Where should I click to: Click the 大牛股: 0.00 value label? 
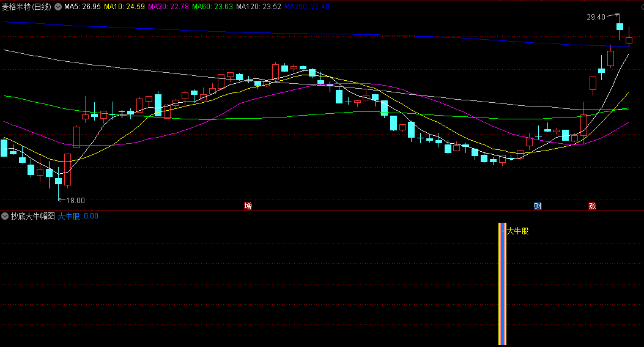coord(78,216)
